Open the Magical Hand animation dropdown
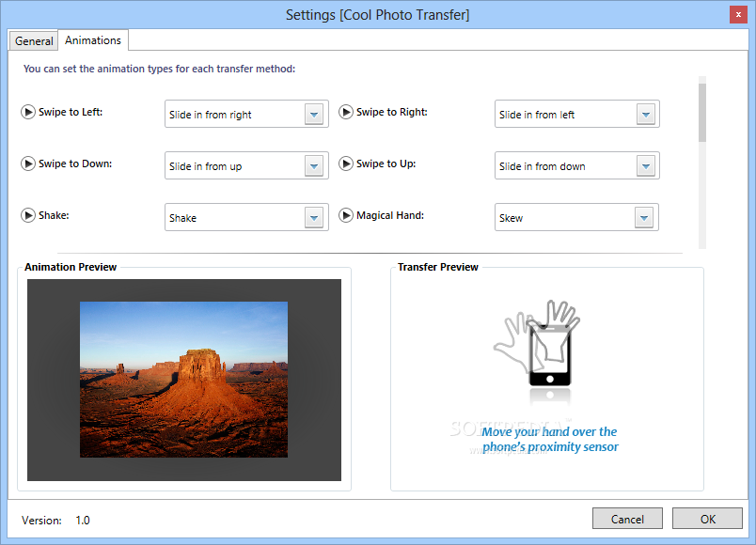The image size is (756, 545). 644,218
